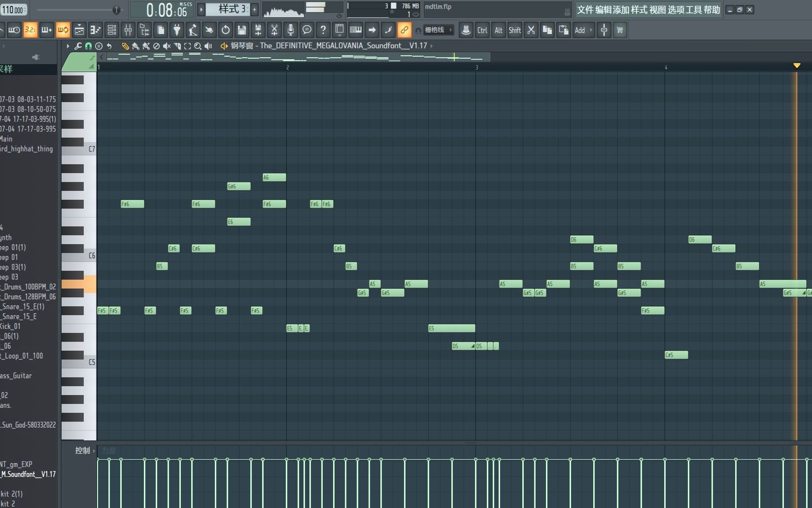This screenshot has width=812, height=508.
Task: Open the plugin picker plug icon
Action: coord(177,30)
